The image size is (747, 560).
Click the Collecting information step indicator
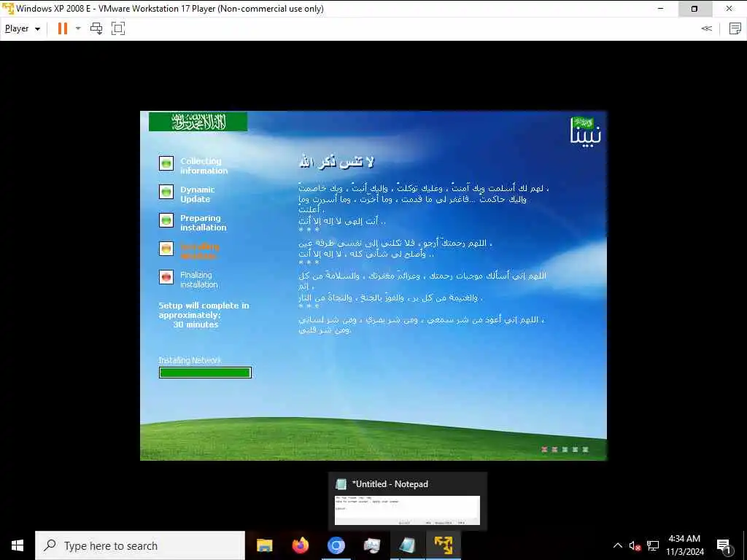pyautogui.click(x=166, y=163)
